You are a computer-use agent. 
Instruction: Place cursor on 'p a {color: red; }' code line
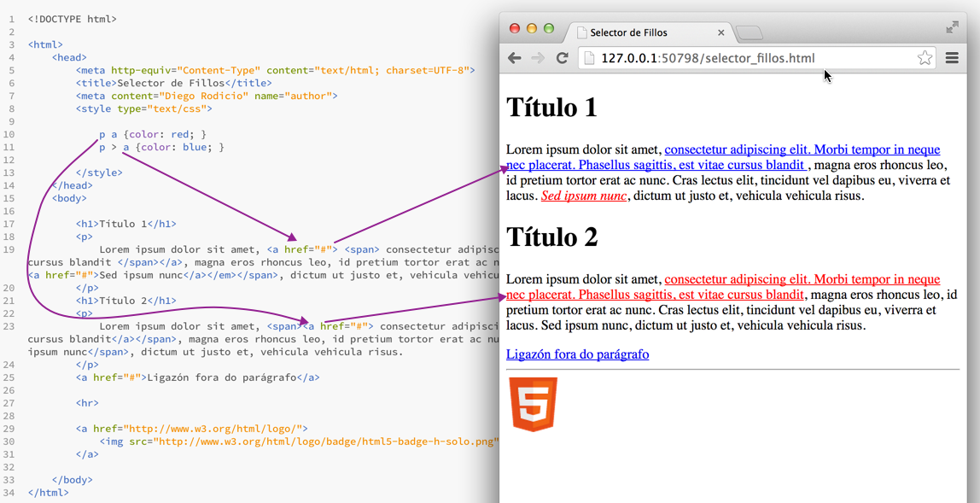(x=153, y=134)
